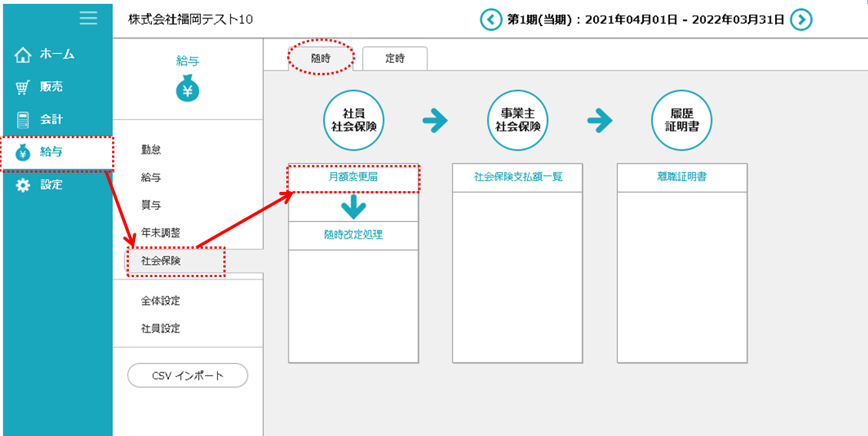Select 年末調整 in submenu
Image resolution: width=868 pixels, height=436 pixels.
[160, 233]
